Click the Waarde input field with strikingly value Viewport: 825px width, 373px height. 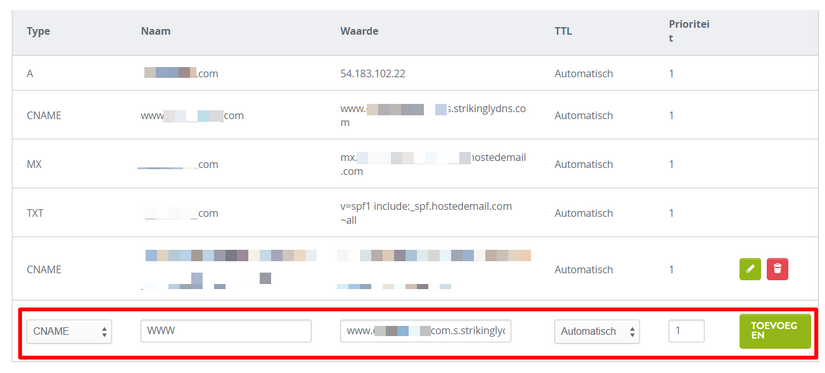pos(425,331)
